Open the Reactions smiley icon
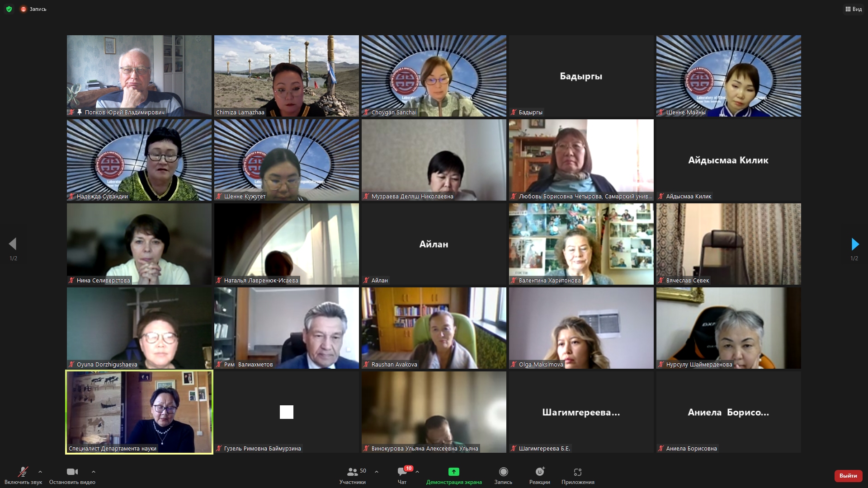Screen dimensions: 868x488 (539, 472)
